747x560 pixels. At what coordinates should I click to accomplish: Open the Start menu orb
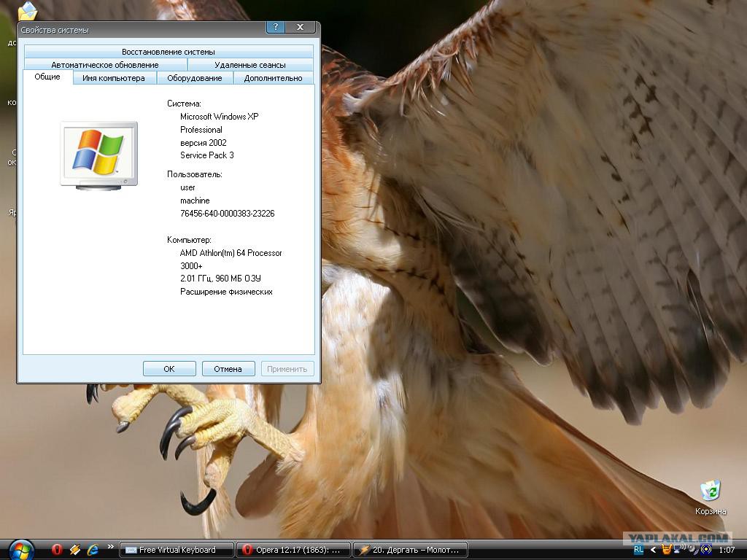coord(21,551)
